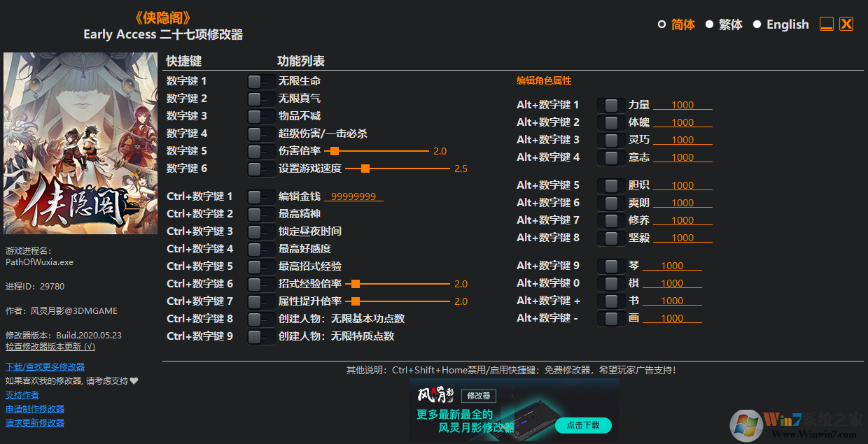This screenshot has width=868, height=444.
Task: Enable the 编辑金钱 switch
Action: tap(260, 196)
